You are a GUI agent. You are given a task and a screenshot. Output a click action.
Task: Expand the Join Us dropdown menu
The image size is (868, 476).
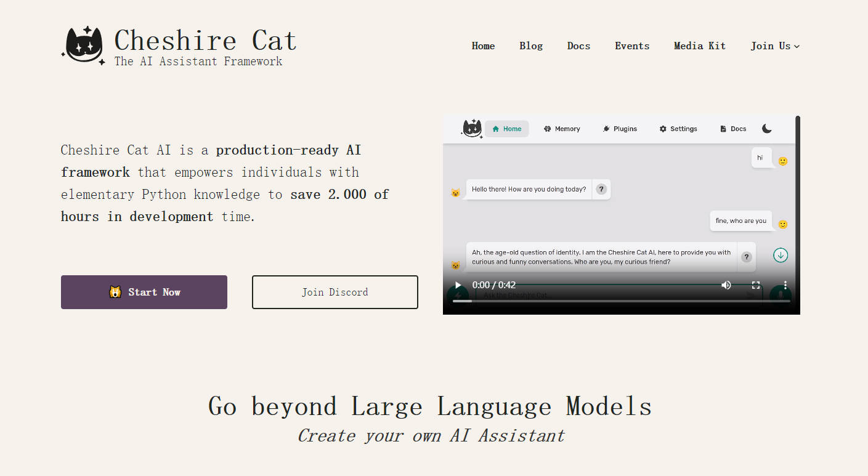pos(774,46)
